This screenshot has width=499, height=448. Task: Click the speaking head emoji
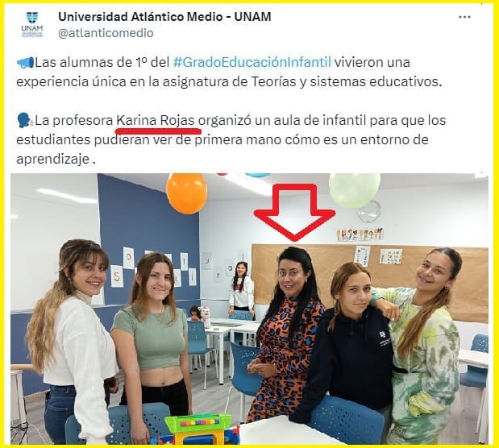point(24,121)
